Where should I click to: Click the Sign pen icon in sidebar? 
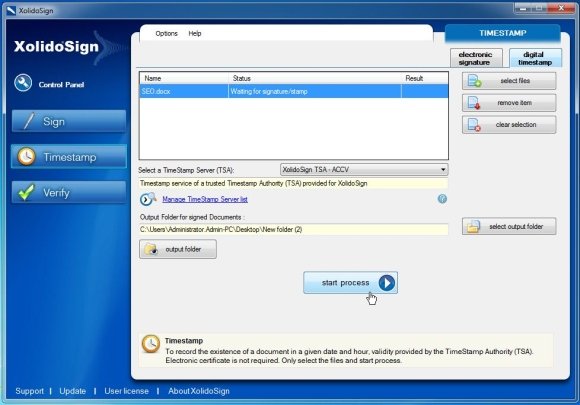(29, 121)
